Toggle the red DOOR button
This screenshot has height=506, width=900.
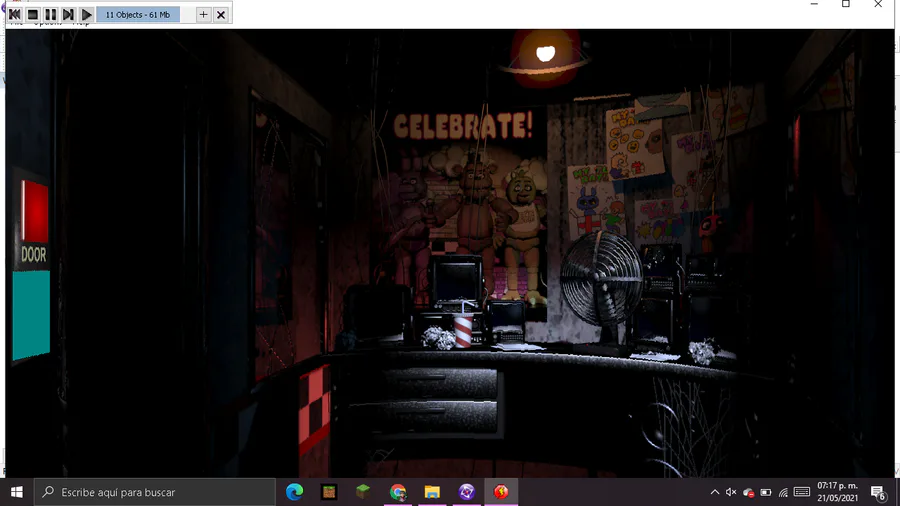coord(34,210)
